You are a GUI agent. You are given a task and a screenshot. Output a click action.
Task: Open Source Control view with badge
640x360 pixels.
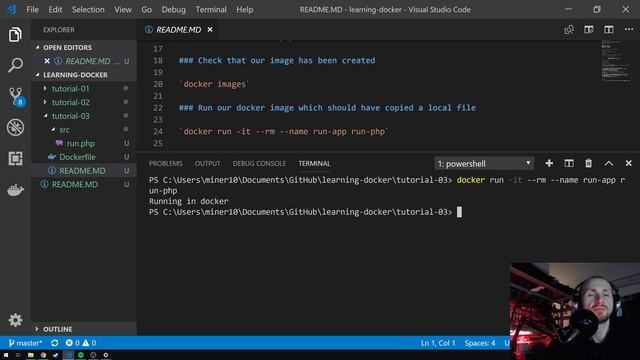pos(16,97)
